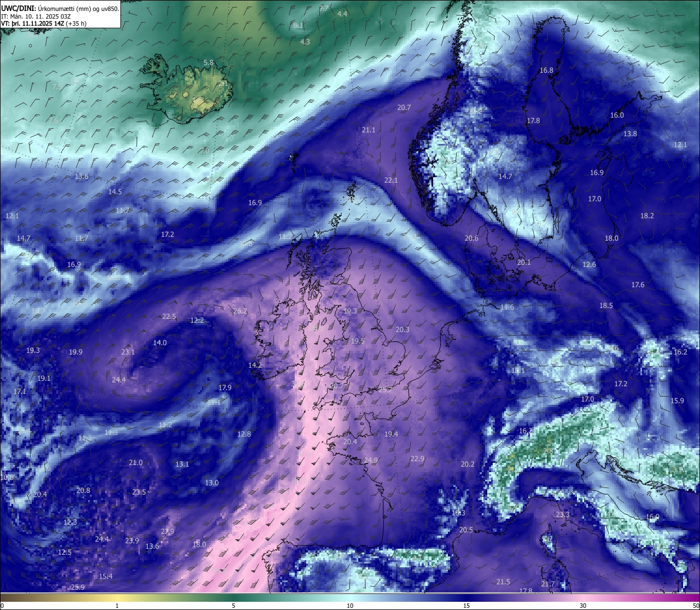Click the 12.5 value on the map

coord(65,552)
